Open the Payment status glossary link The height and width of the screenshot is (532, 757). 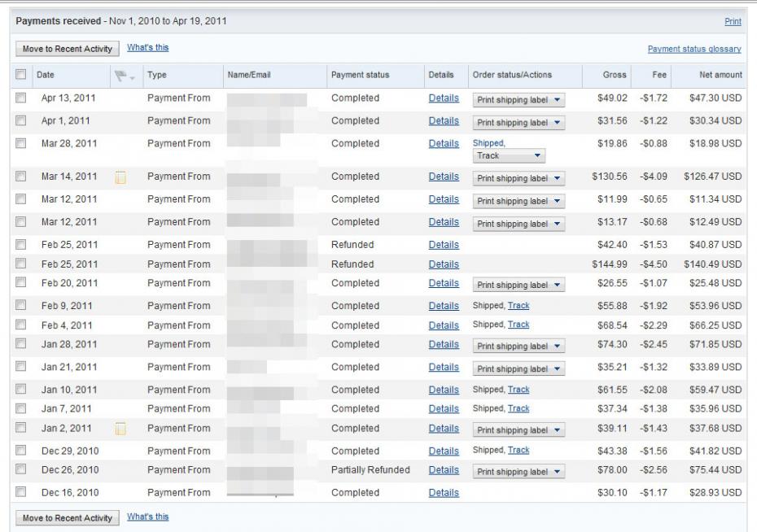point(694,49)
